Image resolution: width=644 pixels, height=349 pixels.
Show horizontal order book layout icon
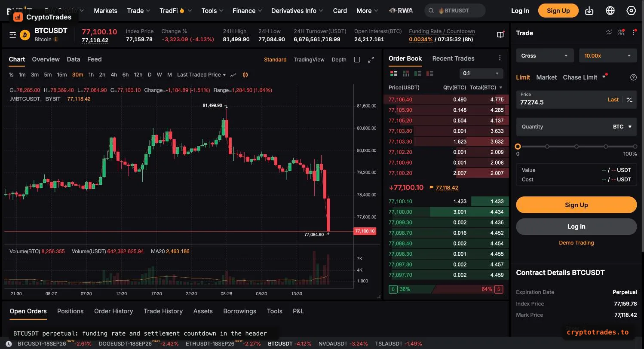405,73
